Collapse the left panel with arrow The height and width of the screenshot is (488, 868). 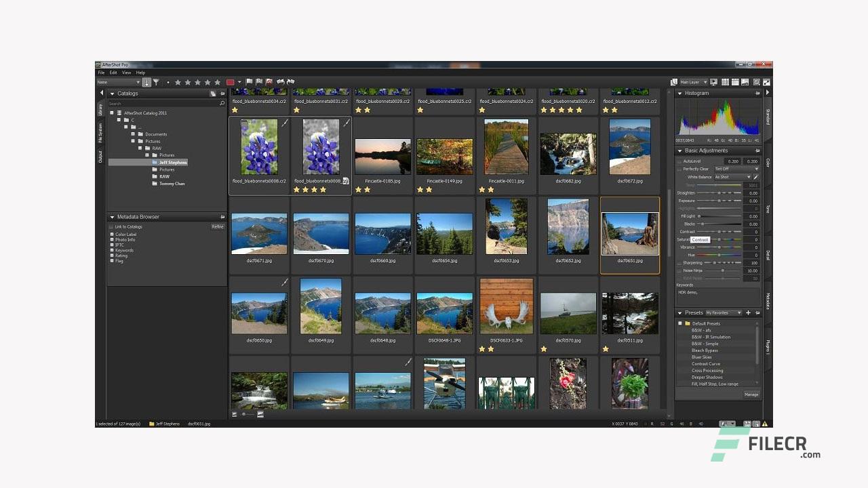tap(102, 93)
